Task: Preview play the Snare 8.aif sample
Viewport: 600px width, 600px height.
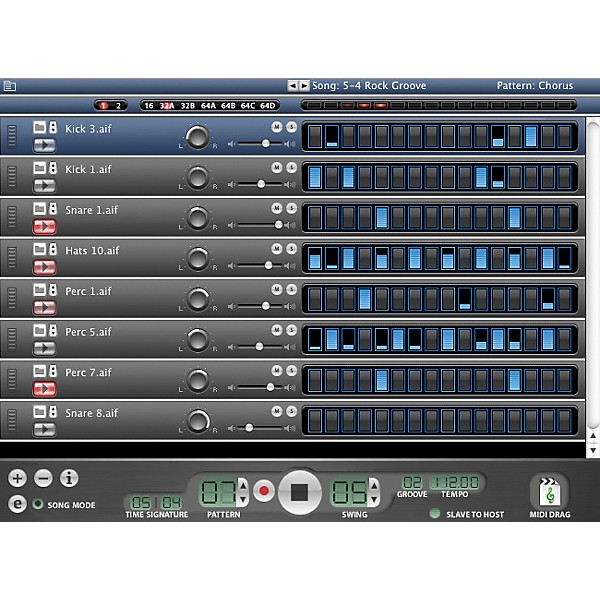Action: pos(44,429)
